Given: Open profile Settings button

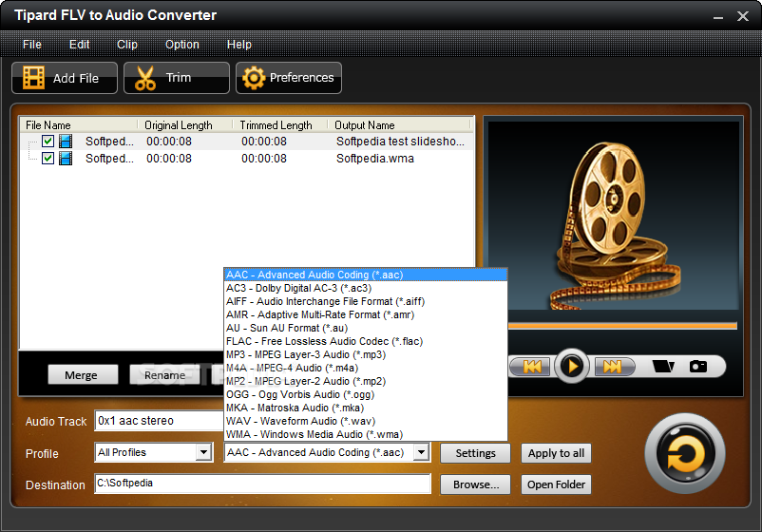Looking at the screenshot, I should click(475, 453).
